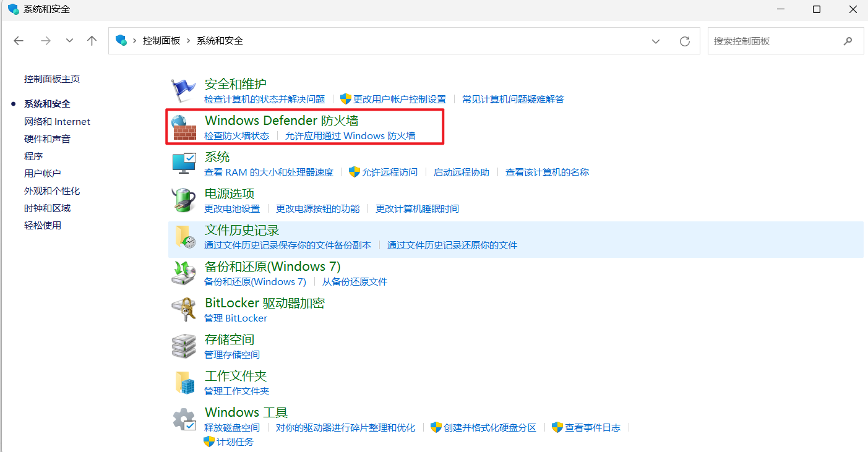This screenshot has height=452, width=868.
Task: Click 检查计算机的状态并解决问题 link
Action: coord(265,99)
